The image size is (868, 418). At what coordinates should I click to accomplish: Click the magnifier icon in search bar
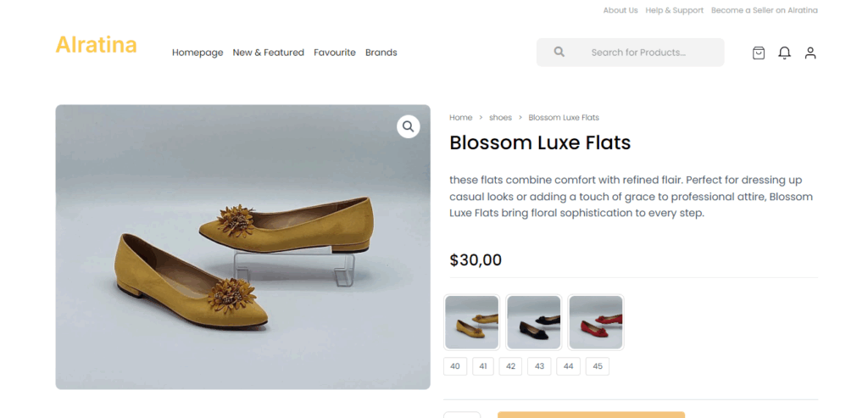[559, 52]
